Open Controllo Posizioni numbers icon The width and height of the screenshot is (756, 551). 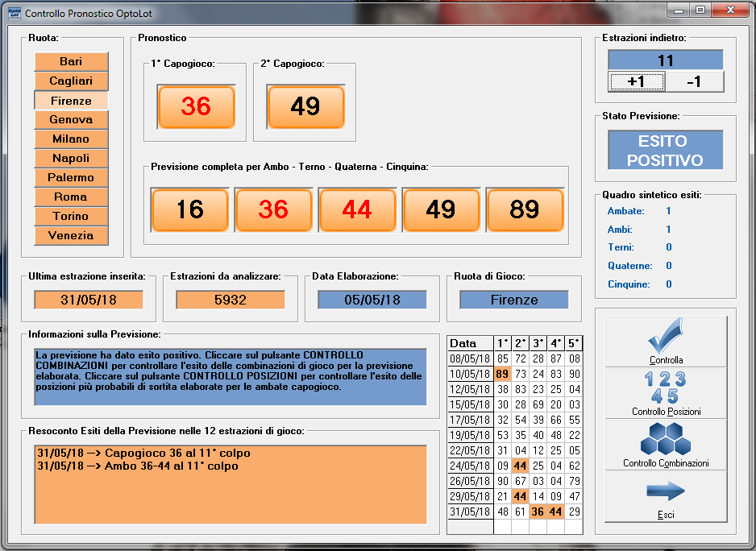666,387
